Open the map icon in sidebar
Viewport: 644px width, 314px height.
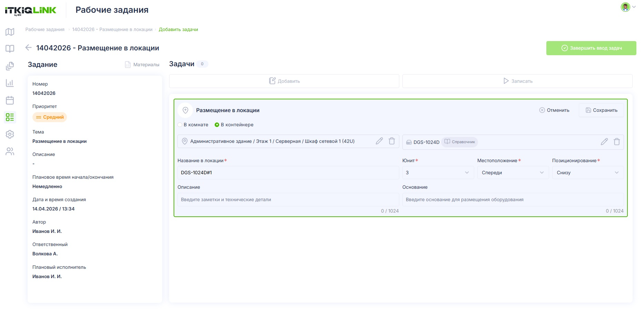(x=10, y=32)
